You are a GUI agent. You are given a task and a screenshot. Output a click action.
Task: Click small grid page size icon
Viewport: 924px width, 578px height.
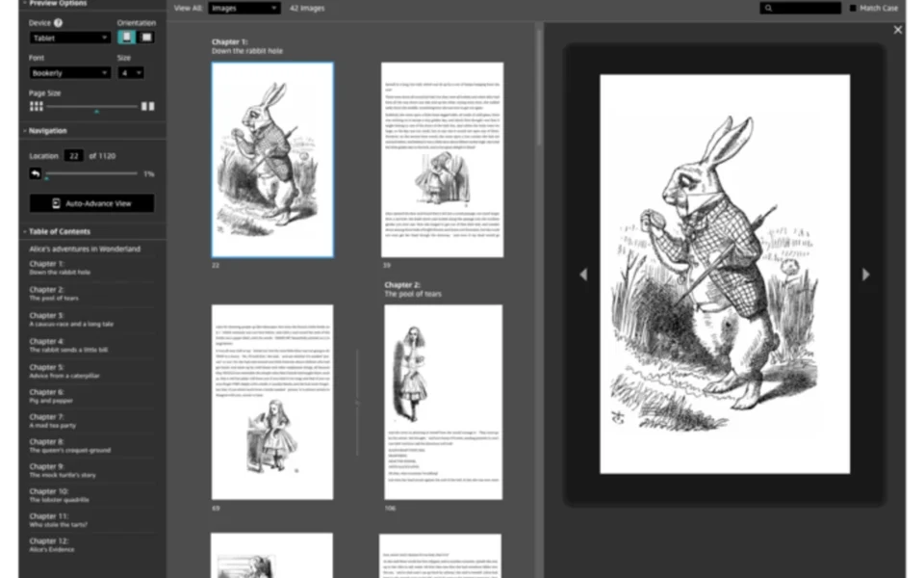[37, 106]
